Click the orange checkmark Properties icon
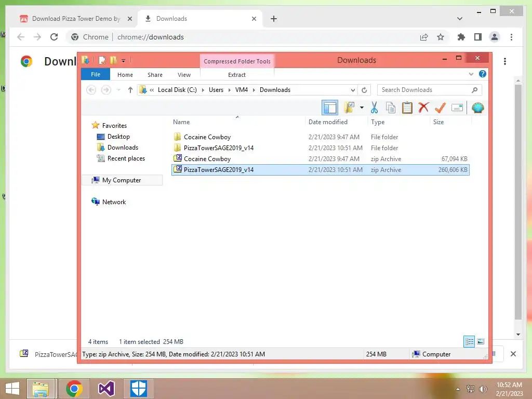This screenshot has width=532, height=399. [440, 108]
